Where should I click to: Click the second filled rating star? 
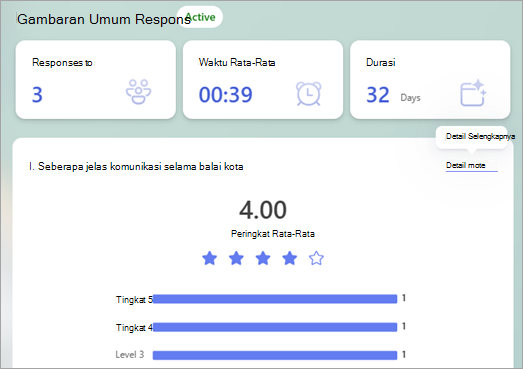236,258
